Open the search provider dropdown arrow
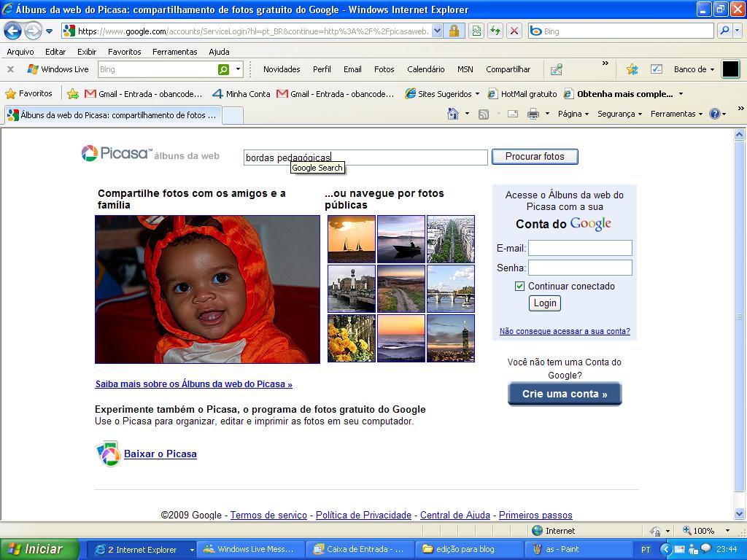Image resolution: width=747 pixels, height=560 pixels. click(x=737, y=31)
